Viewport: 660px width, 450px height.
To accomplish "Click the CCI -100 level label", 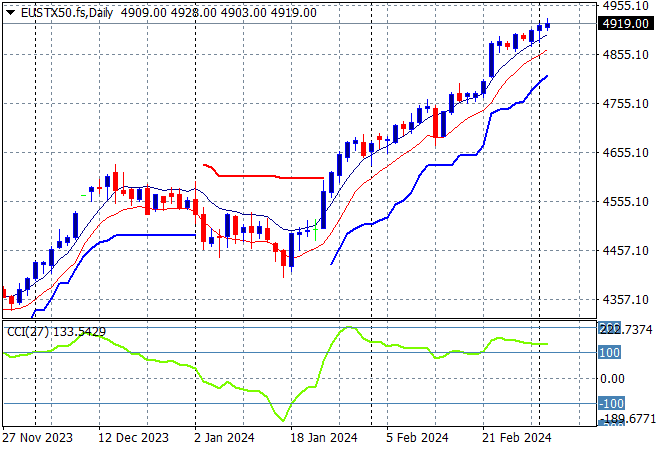I will [610, 403].
